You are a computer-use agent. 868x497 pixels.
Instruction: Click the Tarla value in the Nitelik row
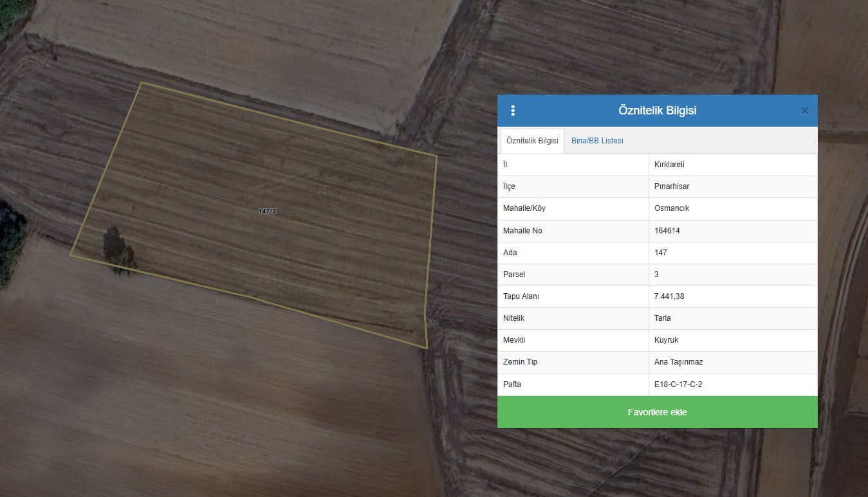click(x=662, y=318)
